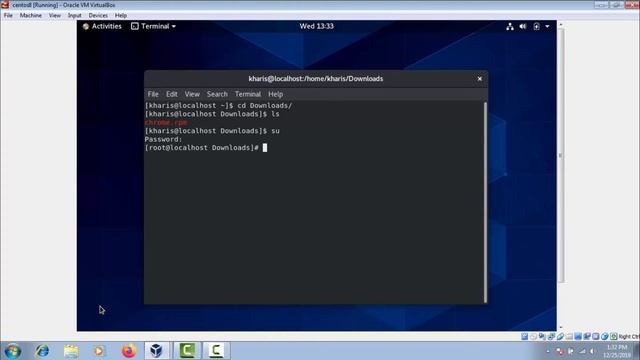Viewport: 640px width, 360px height.
Task: Click the CPU/processor icon in VirtualBox status bar
Action: 596,336
